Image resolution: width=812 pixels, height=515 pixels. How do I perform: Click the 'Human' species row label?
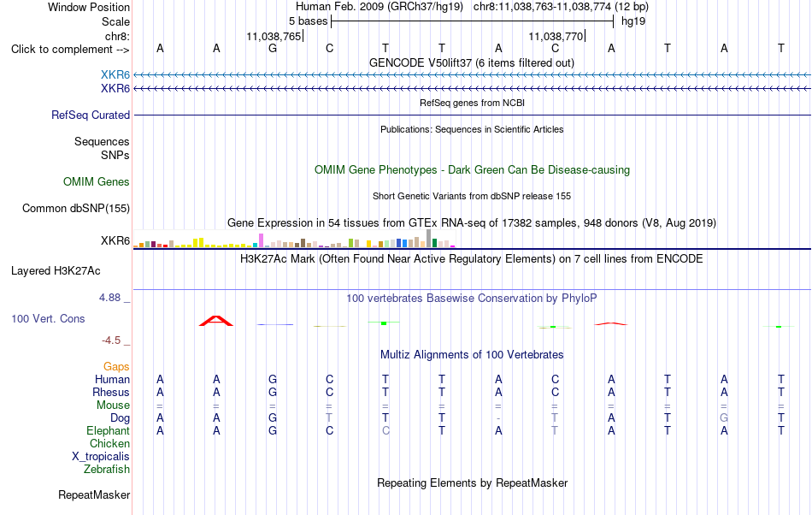click(112, 379)
